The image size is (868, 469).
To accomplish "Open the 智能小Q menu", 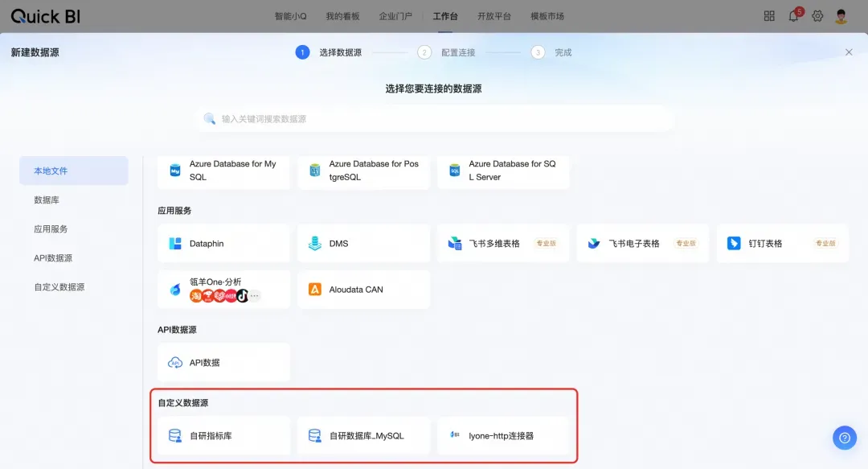I will pos(291,16).
